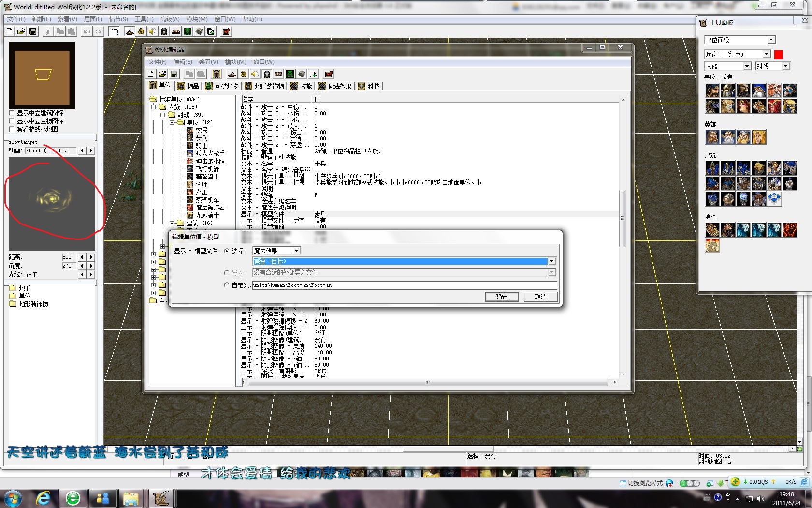Select first building icon in tool palette
This screenshot has height=508, width=812.
pyautogui.click(x=712, y=168)
